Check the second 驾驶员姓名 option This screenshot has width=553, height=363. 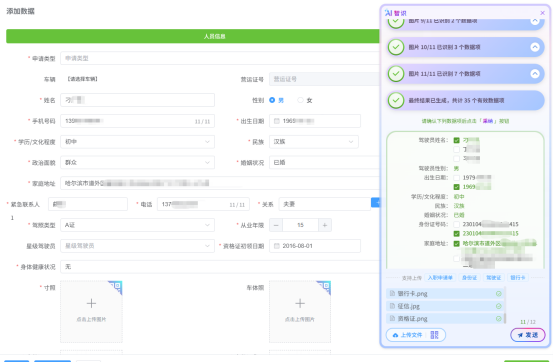[x=456, y=150]
